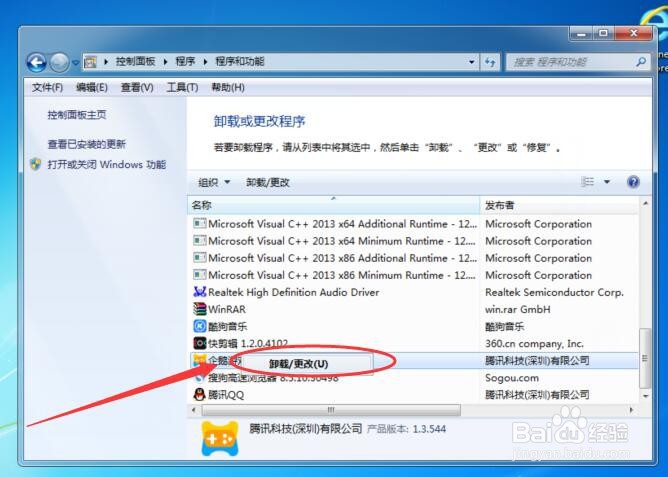Screen dimensions: 668x477
Task: Expand the arrow after 控制面板 breadcrumb
Action: pyautogui.click(x=165, y=62)
